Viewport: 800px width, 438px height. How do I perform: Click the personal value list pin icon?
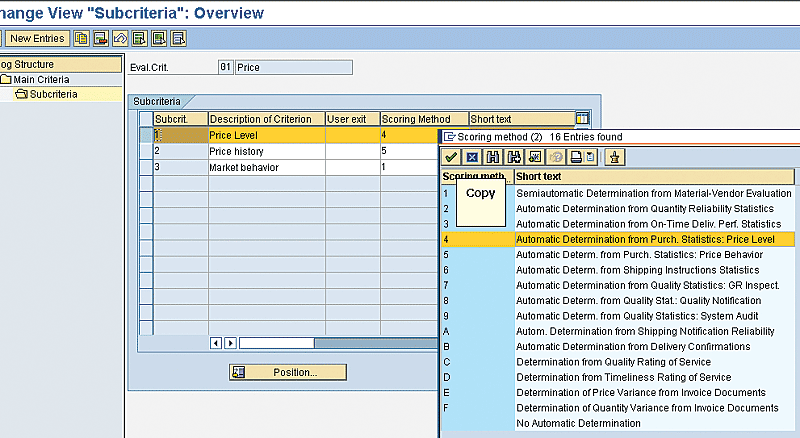tap(615, 157)
